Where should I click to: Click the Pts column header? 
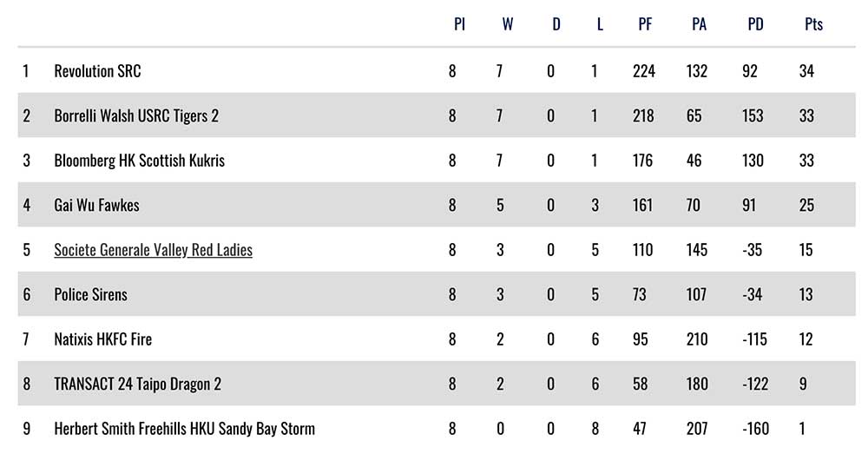(x=813, y=24)
